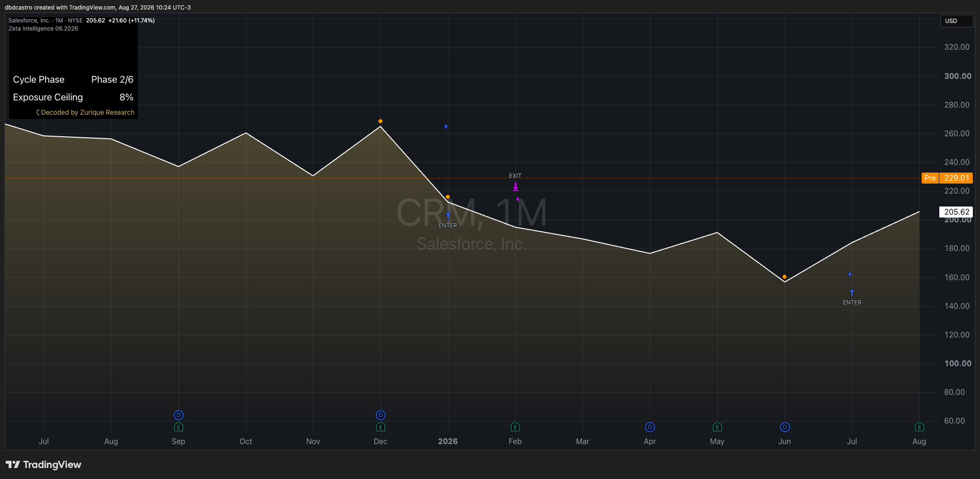Click the blue ENTER up-arrow below 160.00 level
This screenshot has width=980, height=479.
(852, 293)
